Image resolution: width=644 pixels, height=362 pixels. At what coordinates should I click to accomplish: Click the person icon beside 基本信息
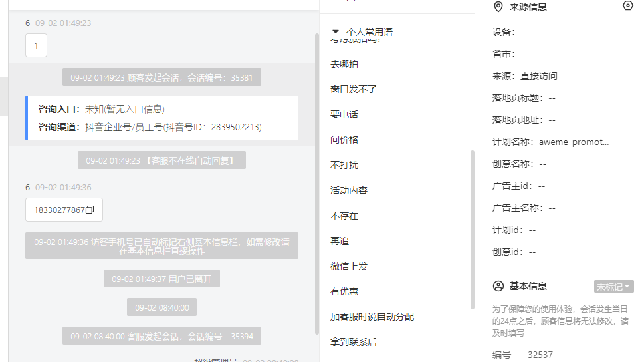pyautogui.click(x=498, y=286)
